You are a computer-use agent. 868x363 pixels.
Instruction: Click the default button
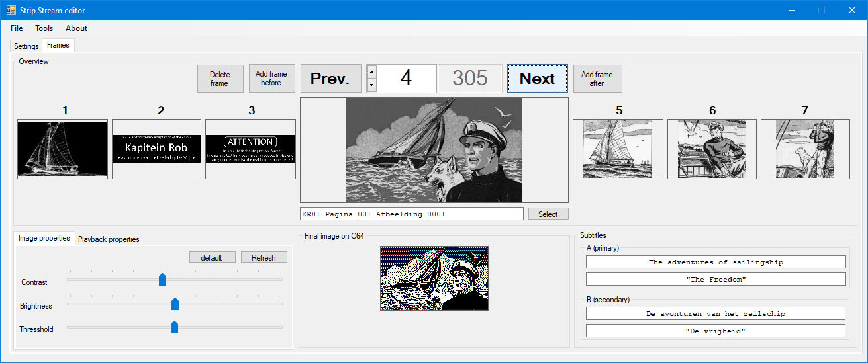pos(211,258)
